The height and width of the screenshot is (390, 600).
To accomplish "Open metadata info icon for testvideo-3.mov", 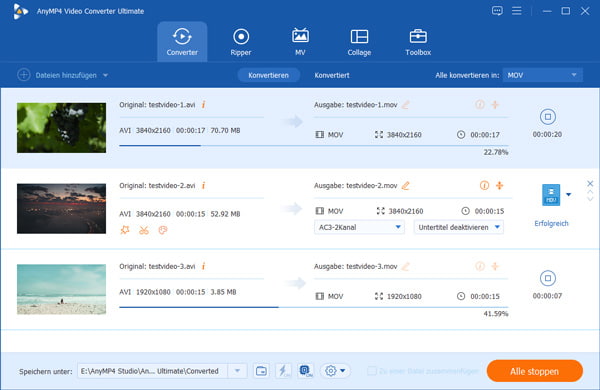I will click(479, 266).
